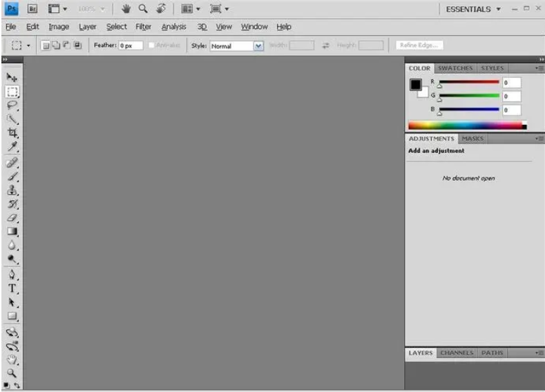The height and width of the screenshot is (392, 545).
Task: Open the ESSENTIALS workspace switcher
Action: [x=473, y=9]
